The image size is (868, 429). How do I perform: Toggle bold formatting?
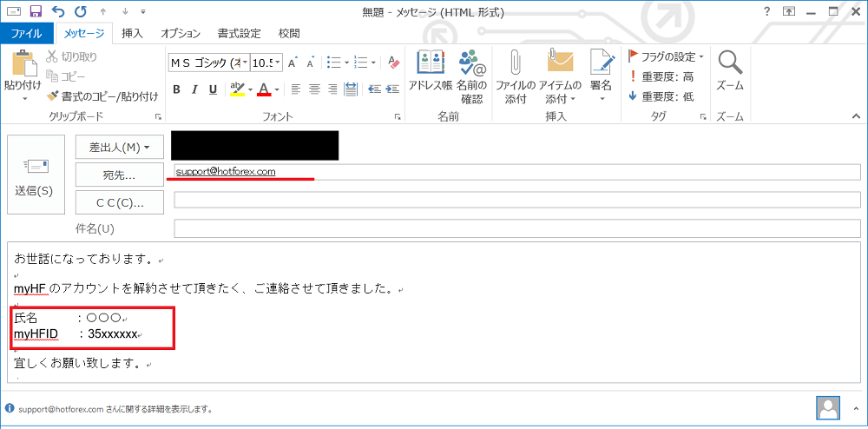coord(176,89)
